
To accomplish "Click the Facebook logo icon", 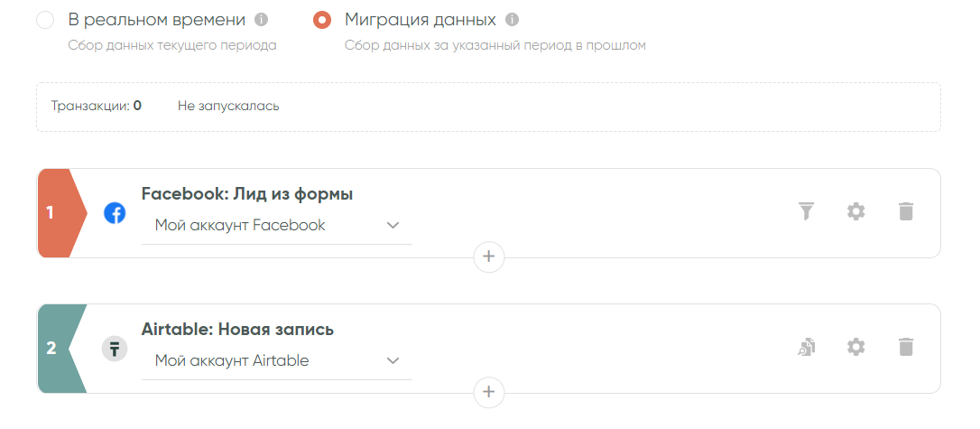I will tap(115, 213).
